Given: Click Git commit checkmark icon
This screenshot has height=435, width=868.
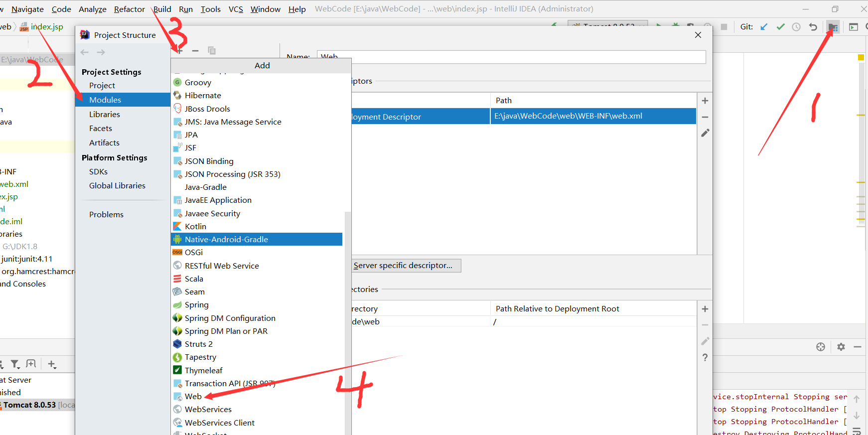Looking at the screenshot, I should (x=780, y=27).
